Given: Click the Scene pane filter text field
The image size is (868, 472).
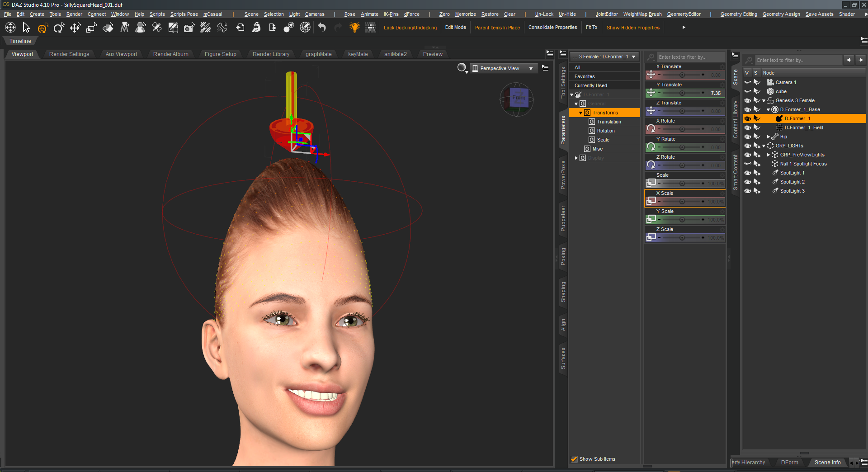Looking at the screenshot, I should click(798, 60).
